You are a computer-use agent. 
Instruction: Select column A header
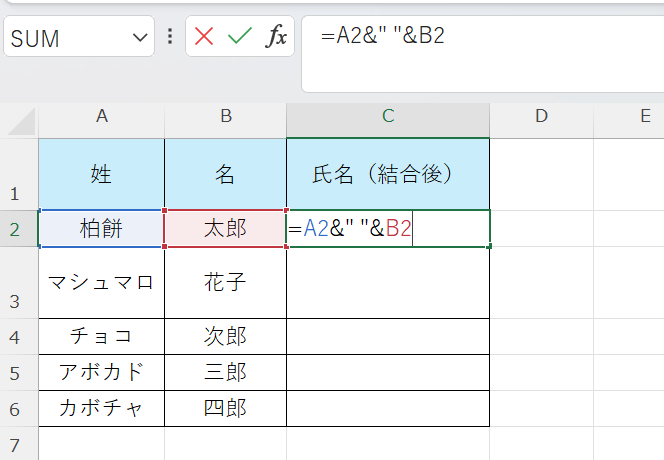point(101,117)
